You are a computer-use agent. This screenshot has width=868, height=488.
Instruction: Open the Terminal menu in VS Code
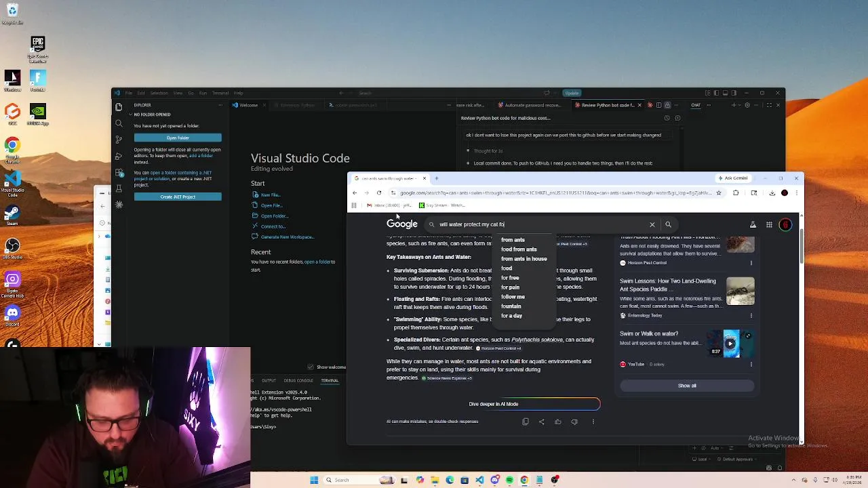[220, 93]
